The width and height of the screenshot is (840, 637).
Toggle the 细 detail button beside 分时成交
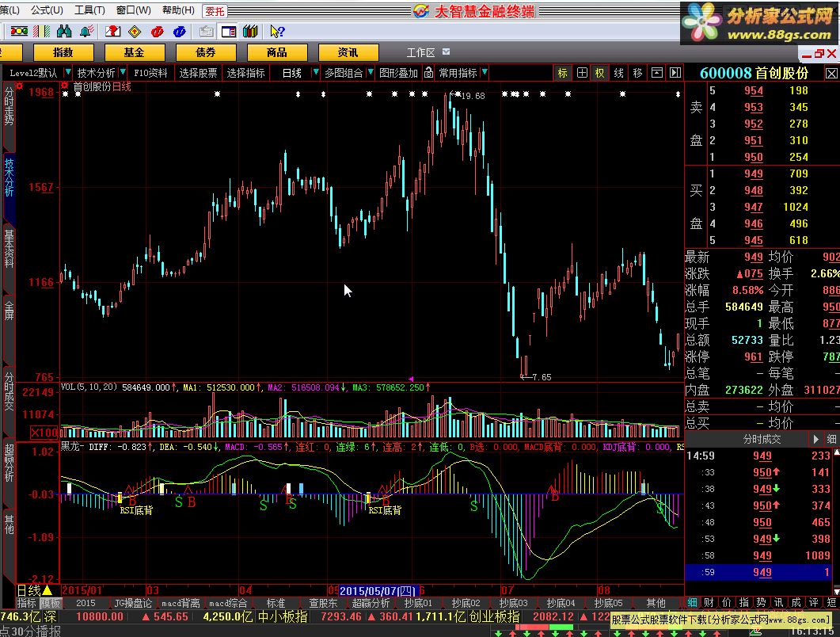(x=831, y=439)
